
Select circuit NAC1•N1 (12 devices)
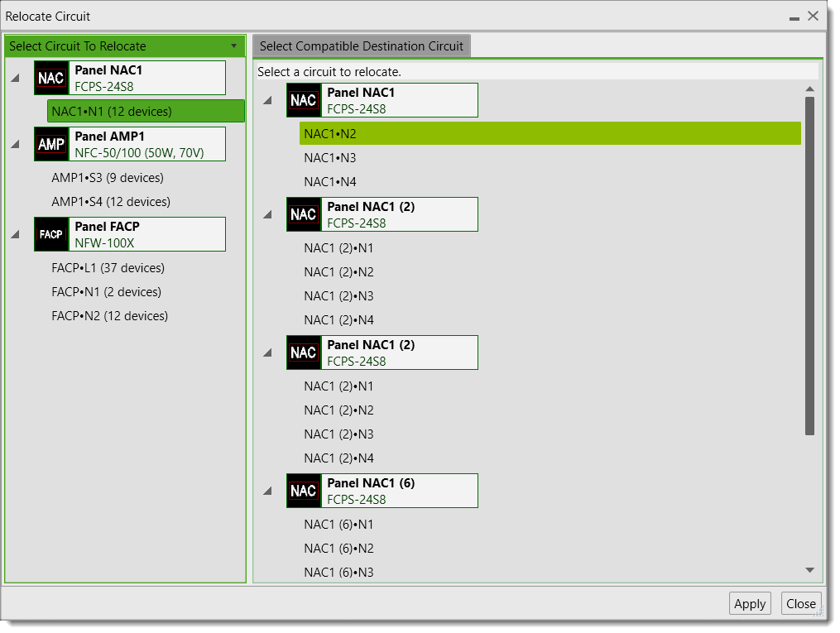click(x=146, y=111)
